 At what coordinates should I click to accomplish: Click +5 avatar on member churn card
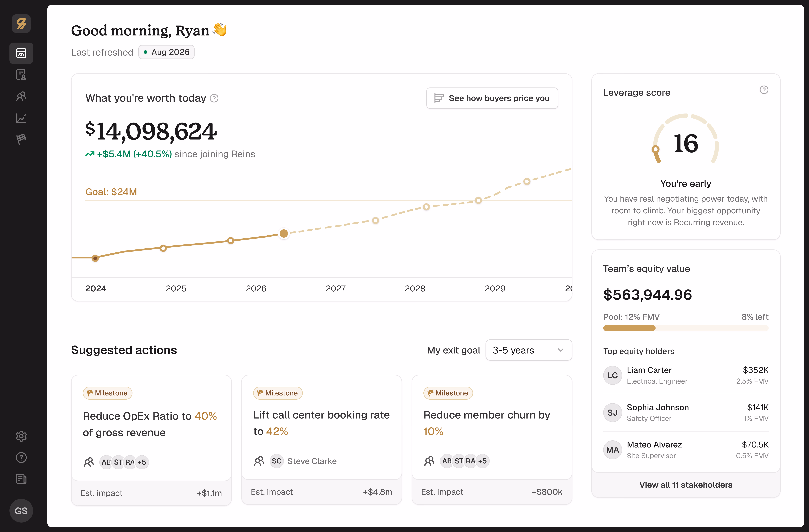click(483, 461)
